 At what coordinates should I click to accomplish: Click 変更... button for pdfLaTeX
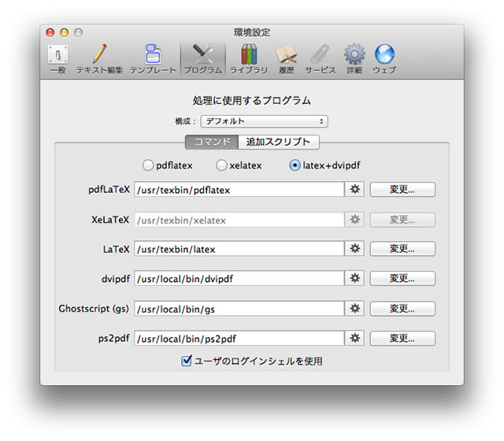pos(402,189)
